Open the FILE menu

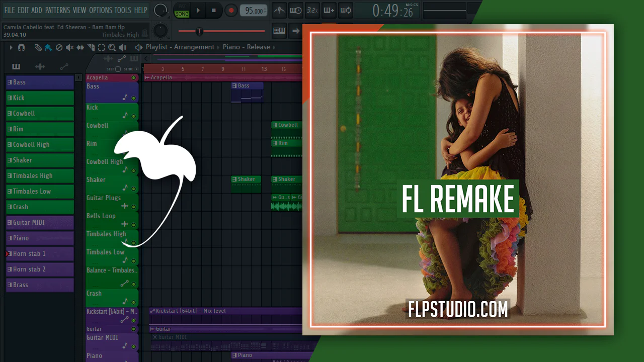coord(9,10)
